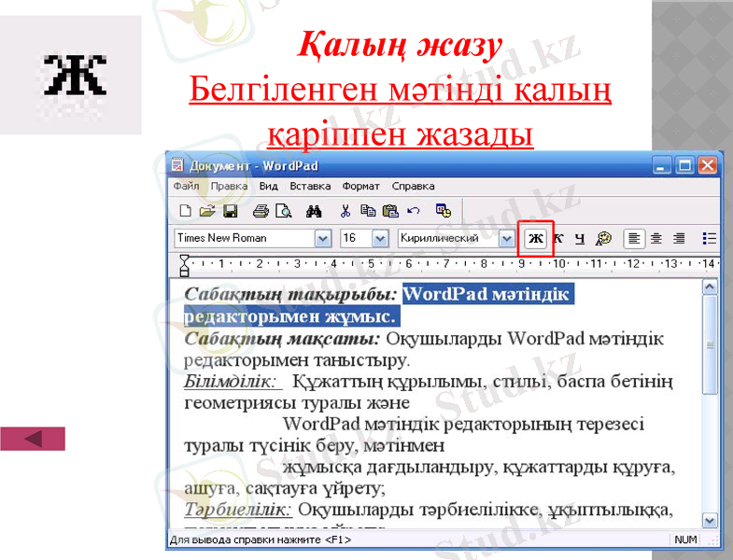Find text using the binoculars icon
This screenshot has width=733, height=560.
click(x=314, y=211)
